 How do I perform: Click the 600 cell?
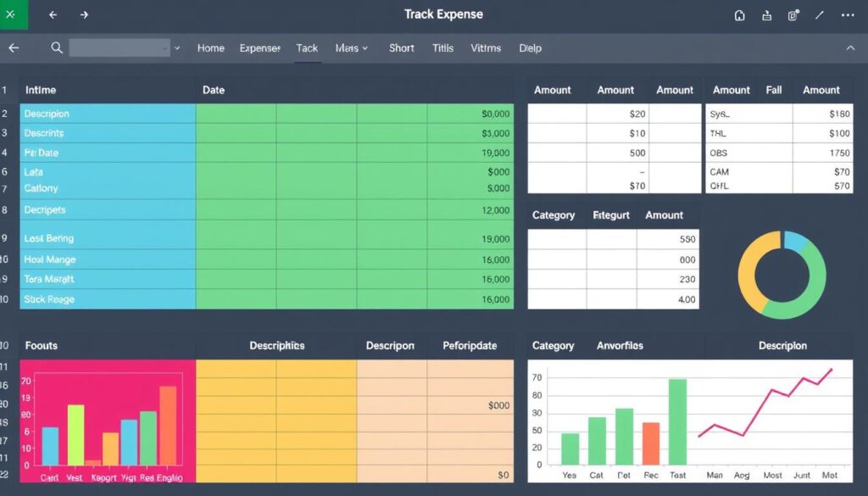click(x=668, y=259)
